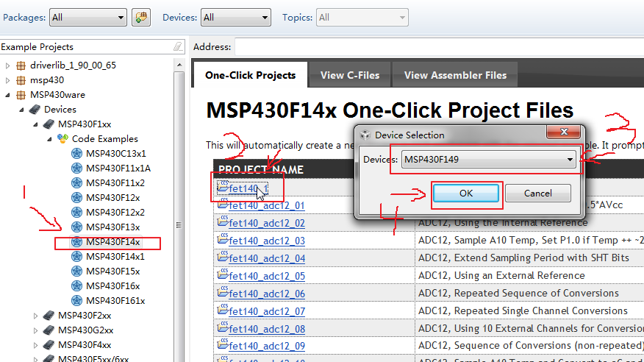The height and width of the screenshot is (362, 644).
Task: Click the MSP430F4xx chip icon
Action: coord(49,345)
